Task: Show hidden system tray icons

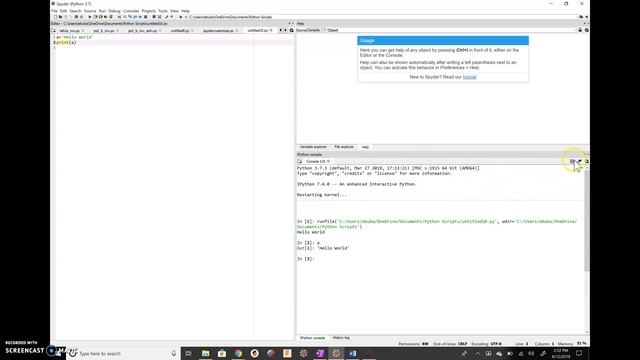Action: tap(477, 353)
